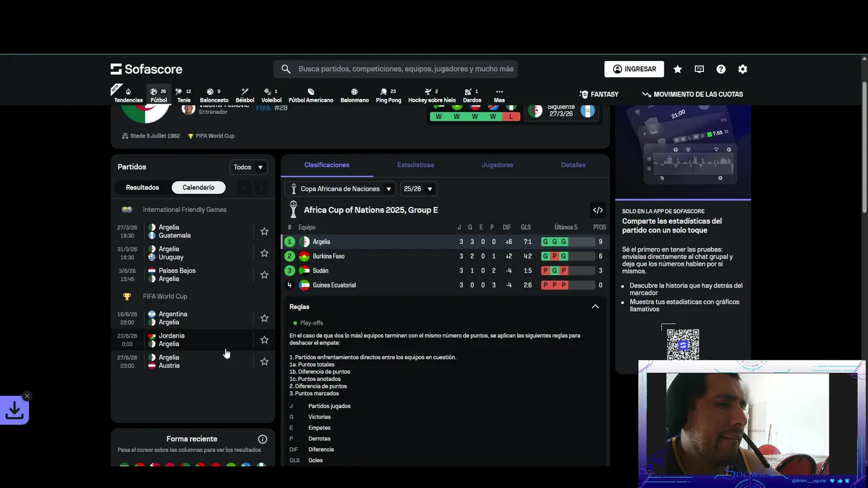Select Balonmano in the sports bar

point(355,96)
